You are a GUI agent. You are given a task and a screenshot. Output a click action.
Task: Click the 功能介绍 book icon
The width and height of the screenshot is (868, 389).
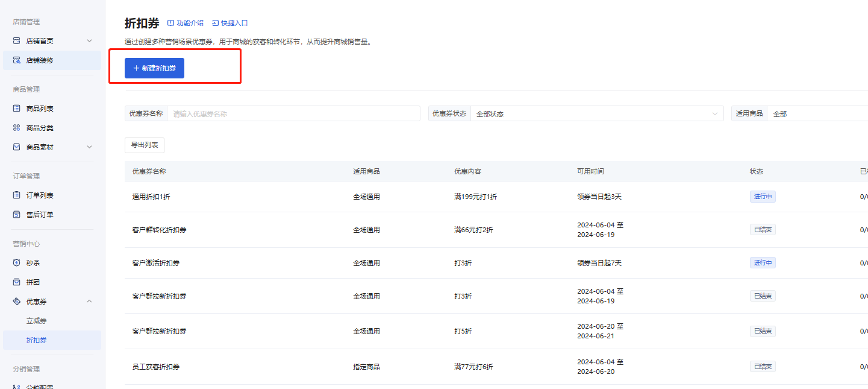coord(170,23)
